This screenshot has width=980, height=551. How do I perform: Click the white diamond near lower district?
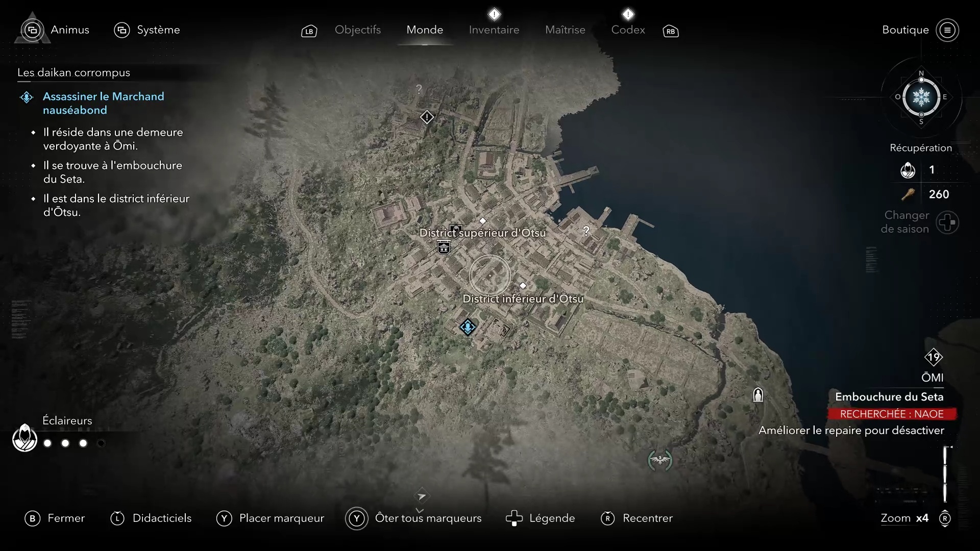pos(523,286)
